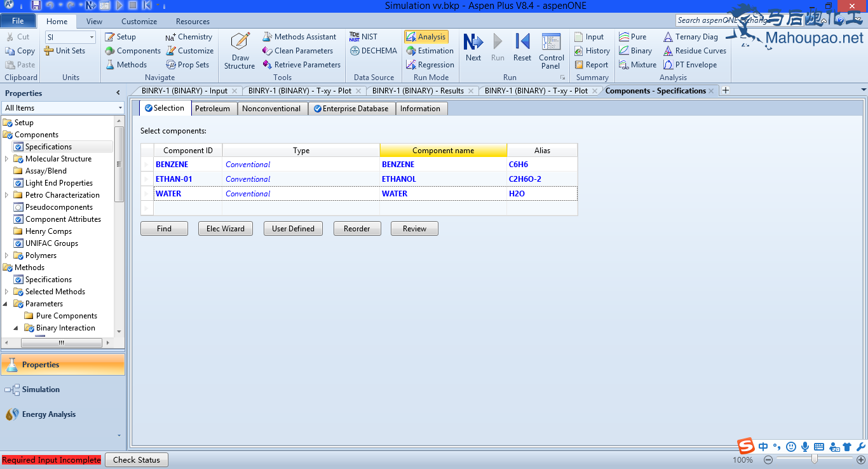Open the Draw Structure tool
This screenshot has width=868, height=469.
[240, 50]
